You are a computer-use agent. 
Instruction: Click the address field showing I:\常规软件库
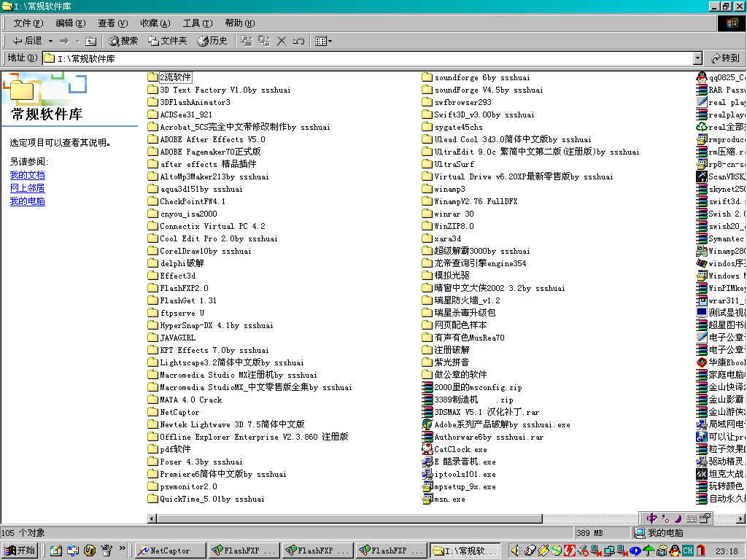368,58
